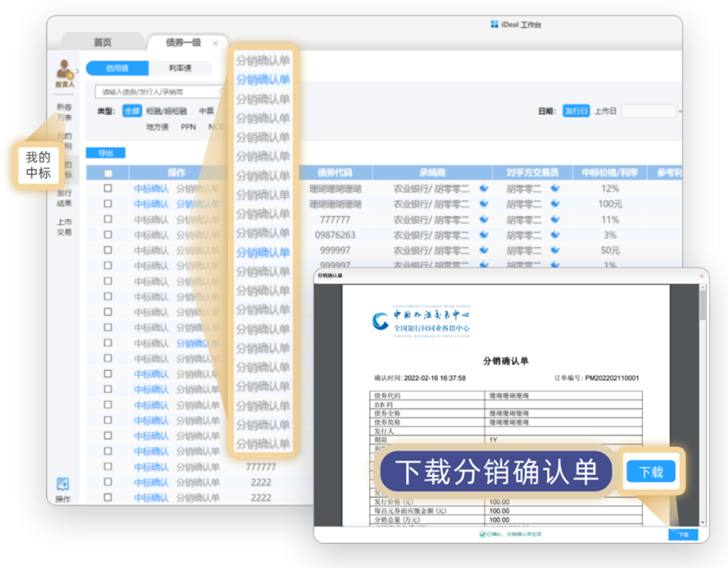This screenshot has width=728, height=568.
Task: Click underwriter chat icon in 100元 row
Action: [484, 204]
